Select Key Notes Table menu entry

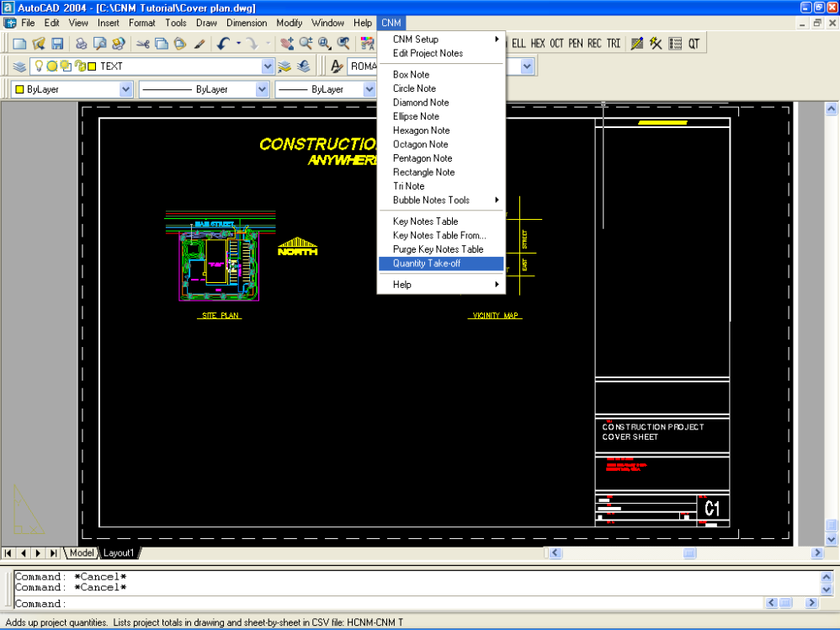point(425,222)
